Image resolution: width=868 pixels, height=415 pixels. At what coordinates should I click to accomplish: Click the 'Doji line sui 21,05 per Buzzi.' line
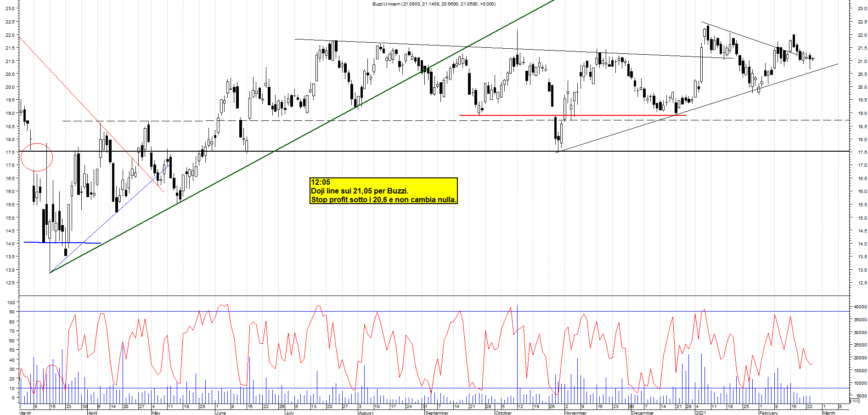tap(360, 191)
